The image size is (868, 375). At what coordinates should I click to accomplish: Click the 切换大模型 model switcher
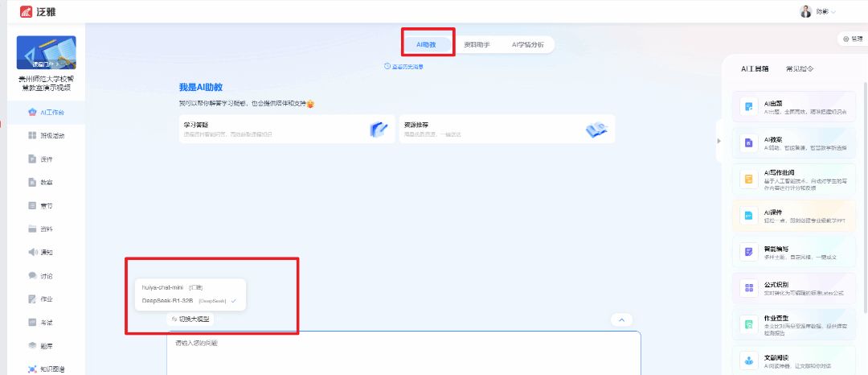tap(191, 319)
